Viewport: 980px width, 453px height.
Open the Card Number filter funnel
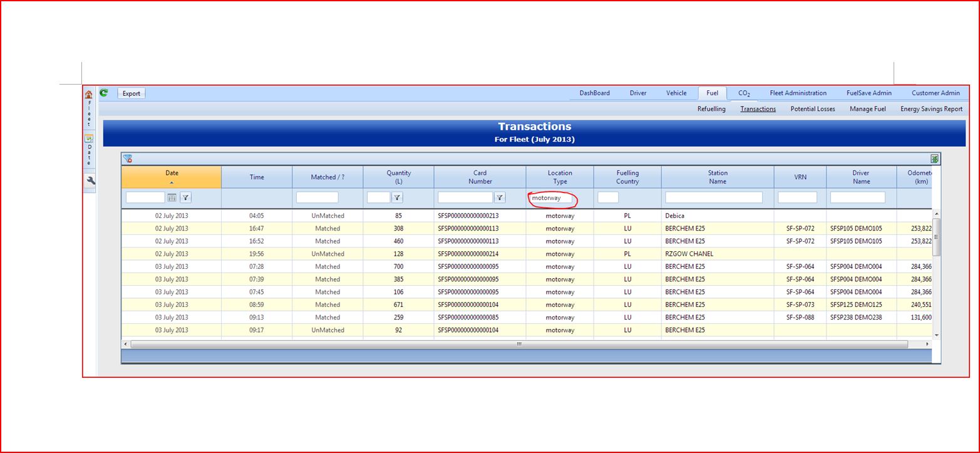click(500, 197)
